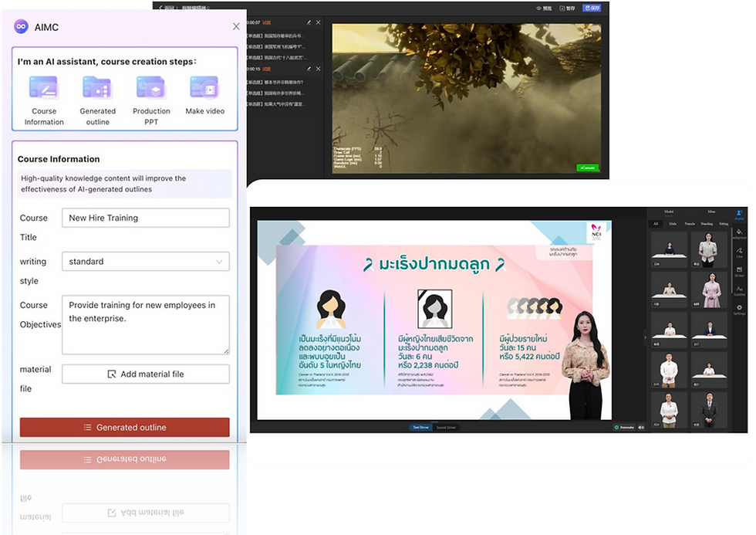Viewport: 756px width, 535px height.
Task: Click the NCI logo on the slide
Action: tap(596, 231)
